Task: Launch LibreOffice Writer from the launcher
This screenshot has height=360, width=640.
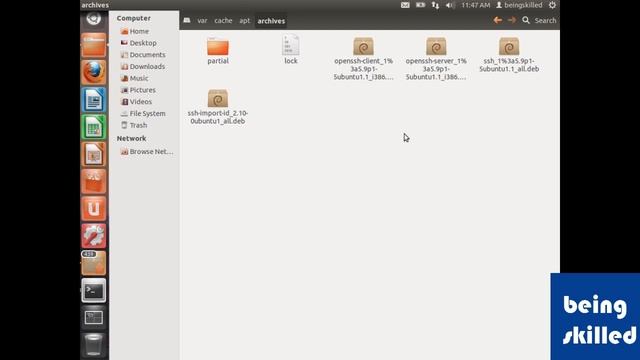Action: point(93,100)
